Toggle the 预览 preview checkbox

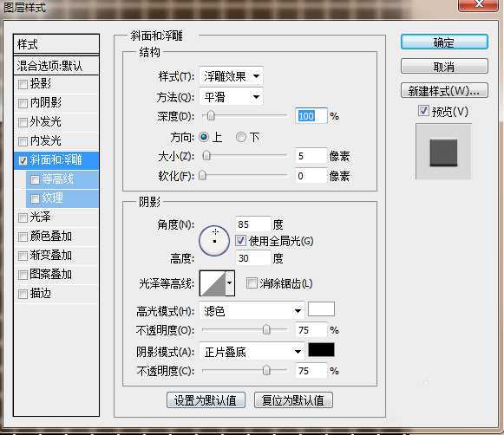click(423, 111)
